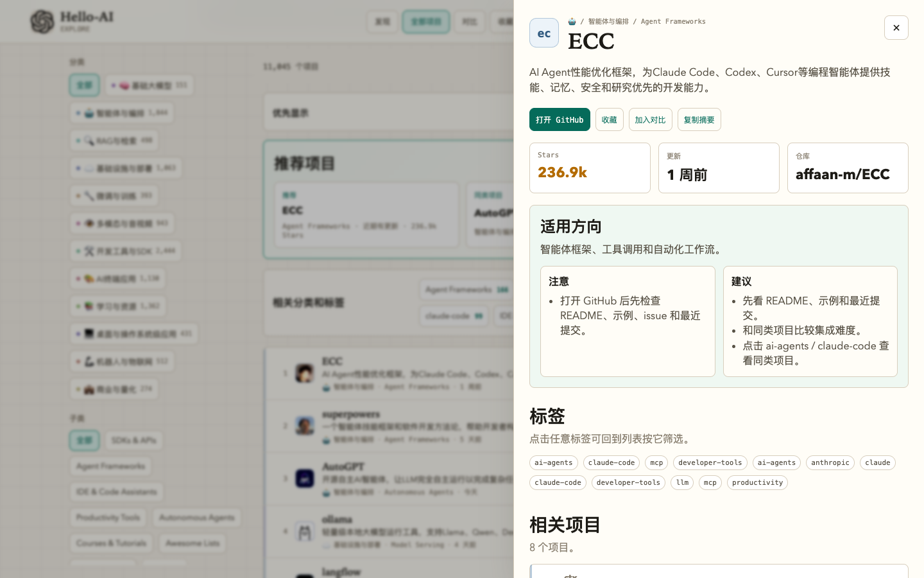Viewport: 924px width, 578px height.
Task: Select the llm tag chip
Action: pos(682,482)
